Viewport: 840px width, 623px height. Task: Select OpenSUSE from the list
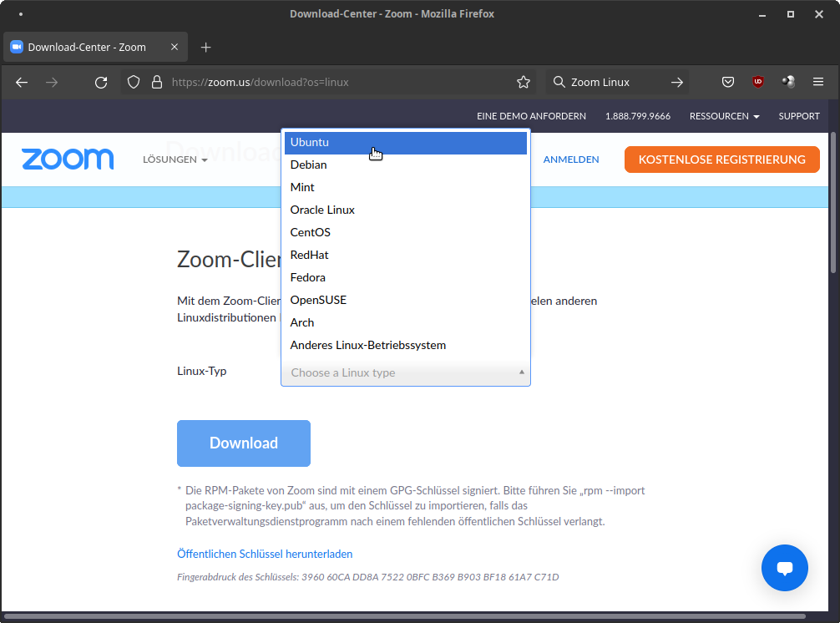[406, 300]
